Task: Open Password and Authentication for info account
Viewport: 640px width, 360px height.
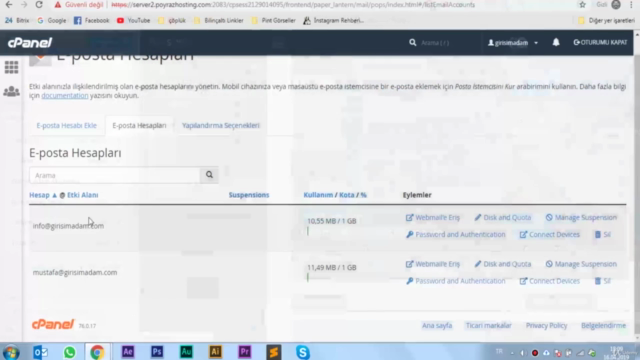Action: pos(456,235)
